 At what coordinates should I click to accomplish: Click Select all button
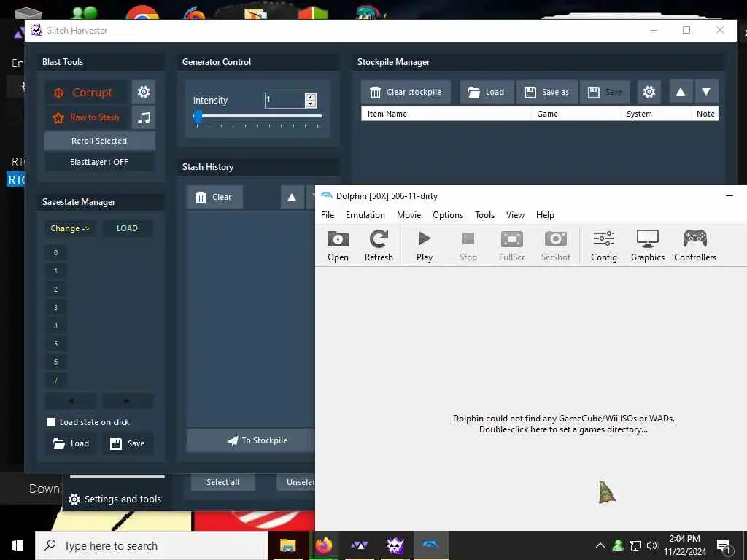coord(223,482)
